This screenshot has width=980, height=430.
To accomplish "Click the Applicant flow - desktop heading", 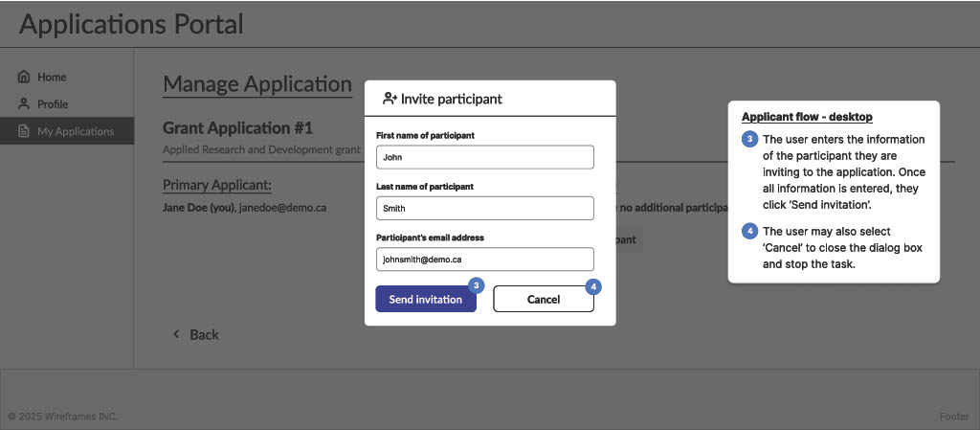I will [x=807, y=117].
